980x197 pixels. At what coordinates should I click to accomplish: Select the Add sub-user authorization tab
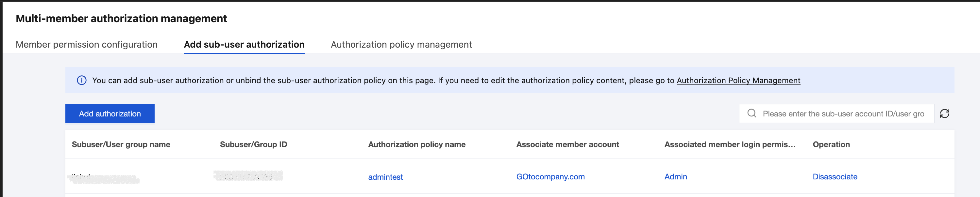244,44
